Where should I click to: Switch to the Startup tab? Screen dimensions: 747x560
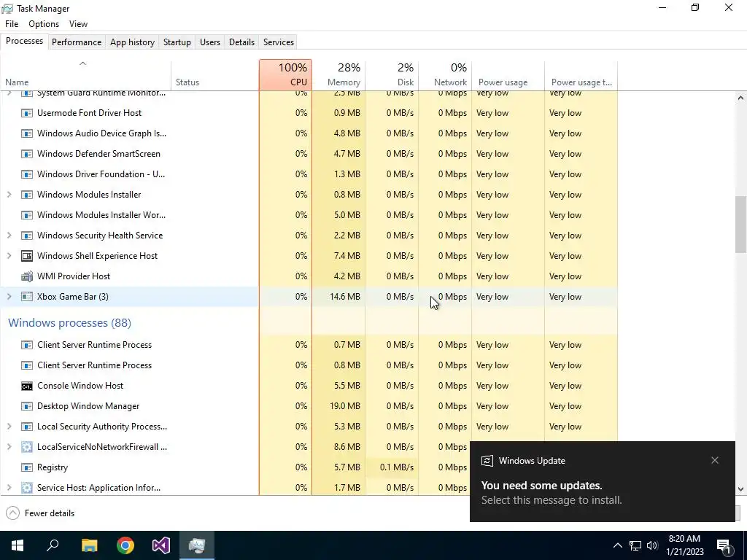(x=177, y=42)
